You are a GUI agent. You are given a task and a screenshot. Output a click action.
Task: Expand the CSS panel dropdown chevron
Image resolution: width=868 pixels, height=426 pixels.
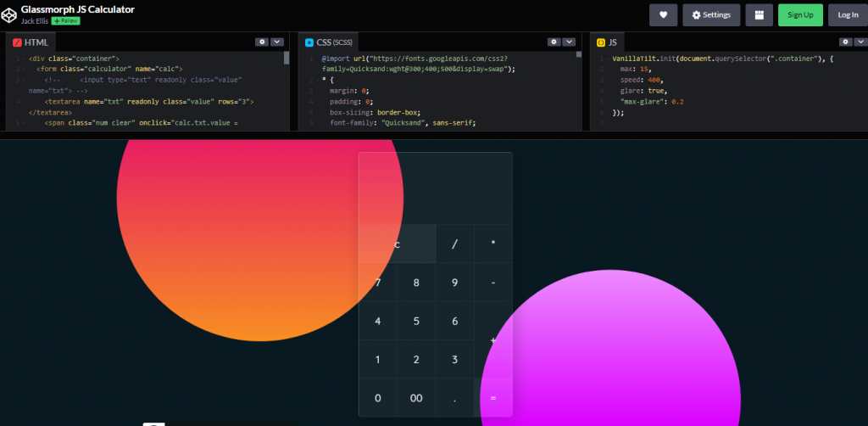click(x=569, y=42)
